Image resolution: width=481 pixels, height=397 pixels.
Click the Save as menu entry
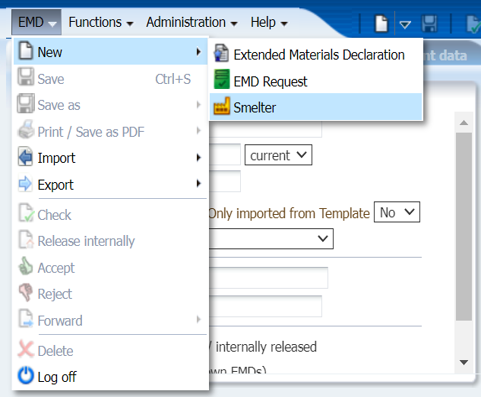pyautogui.click(x=111, y=105)
